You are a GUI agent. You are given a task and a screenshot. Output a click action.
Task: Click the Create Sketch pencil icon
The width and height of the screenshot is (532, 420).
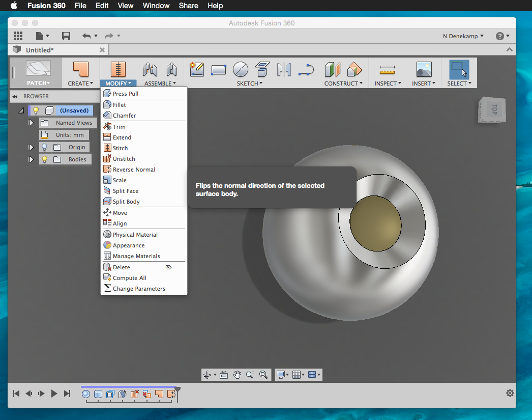pos(197,69)
